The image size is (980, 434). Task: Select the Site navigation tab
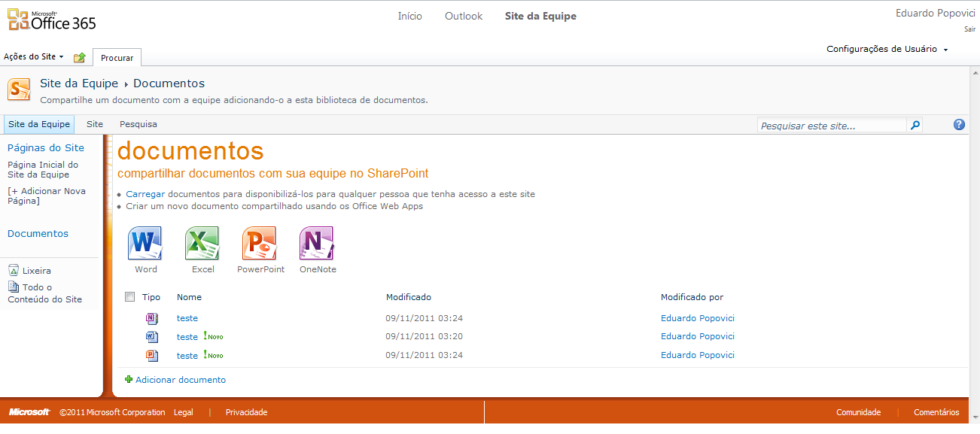click(x=95, y=124)
